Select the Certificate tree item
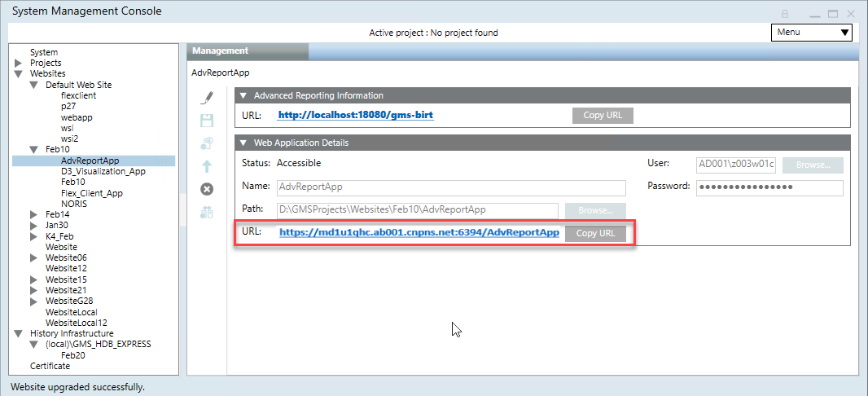The height and width of the screenshot is (396, 868). (50, 366)
